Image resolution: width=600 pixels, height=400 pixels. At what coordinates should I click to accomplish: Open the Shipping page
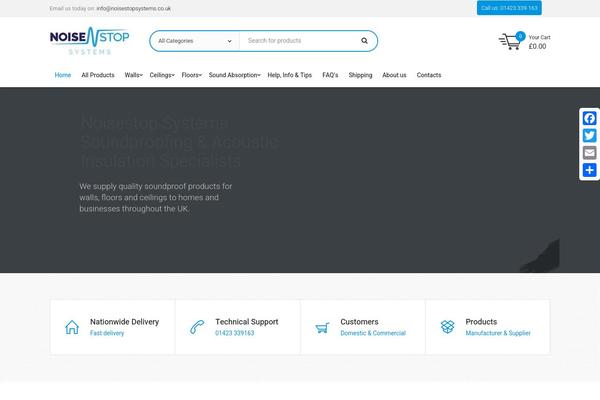pyautogui.click(x=360, y=75)
